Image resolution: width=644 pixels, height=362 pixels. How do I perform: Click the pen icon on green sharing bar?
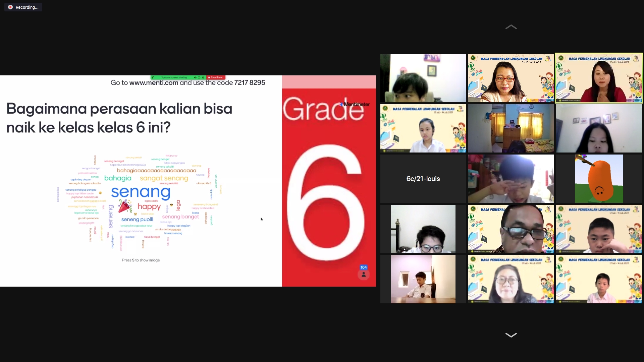pos(153,77)
